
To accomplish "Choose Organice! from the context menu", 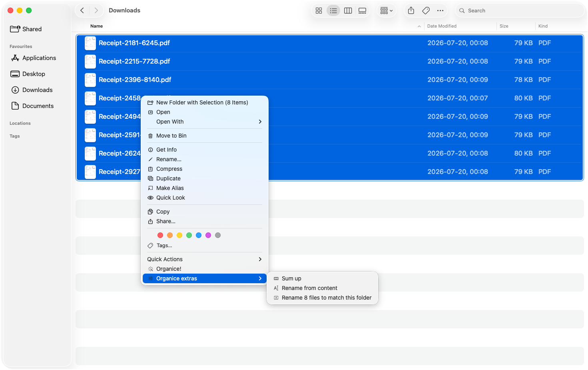I will 204,269.
